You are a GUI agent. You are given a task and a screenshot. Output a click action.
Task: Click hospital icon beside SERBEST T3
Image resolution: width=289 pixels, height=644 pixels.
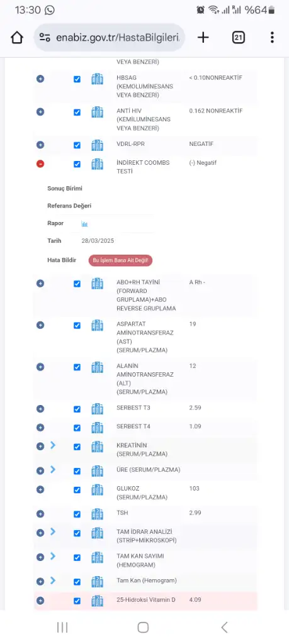point(98,409)
